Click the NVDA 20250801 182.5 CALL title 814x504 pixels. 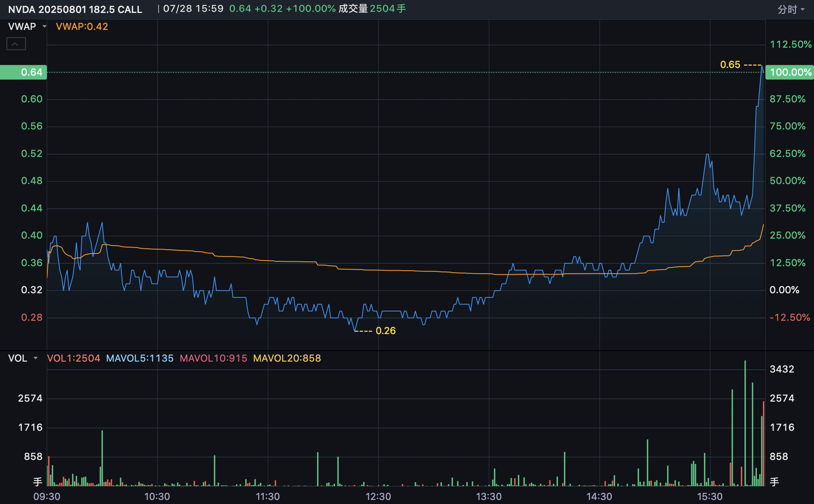[x=75, y=9]
